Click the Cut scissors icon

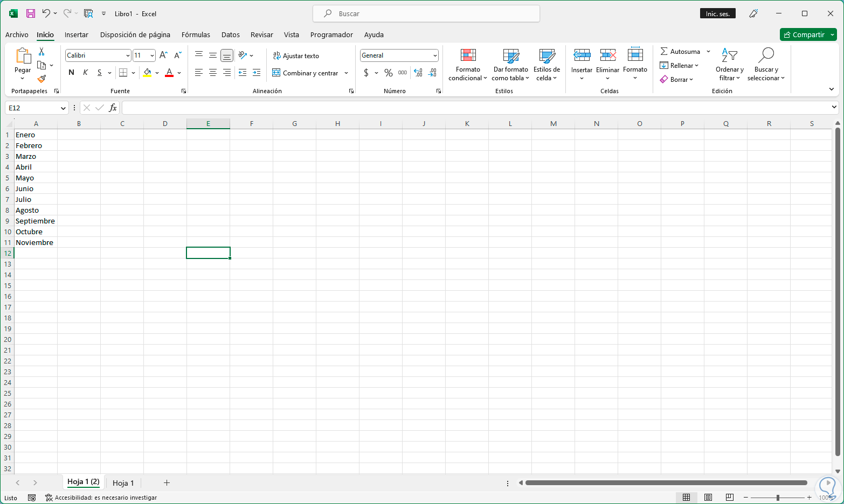(x=41, y=52)
